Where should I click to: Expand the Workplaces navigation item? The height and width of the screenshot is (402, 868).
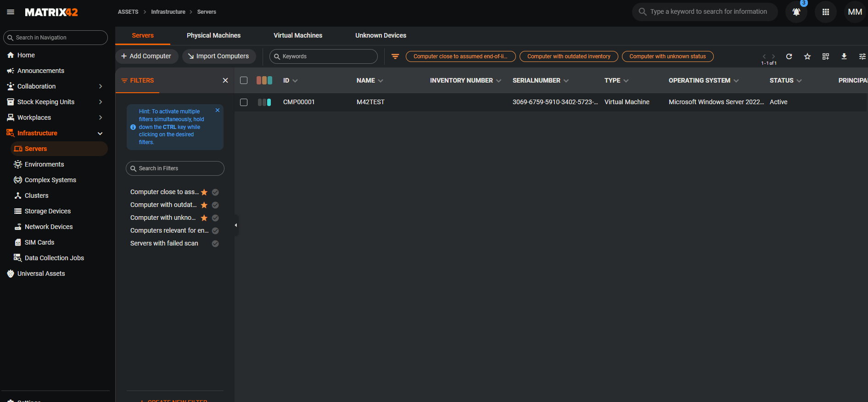coord(101,117)
